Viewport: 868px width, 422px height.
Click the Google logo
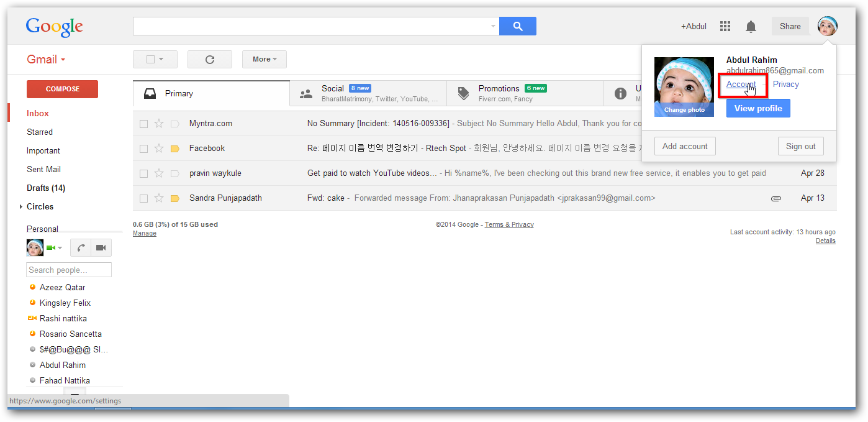(x=54, y=27)
